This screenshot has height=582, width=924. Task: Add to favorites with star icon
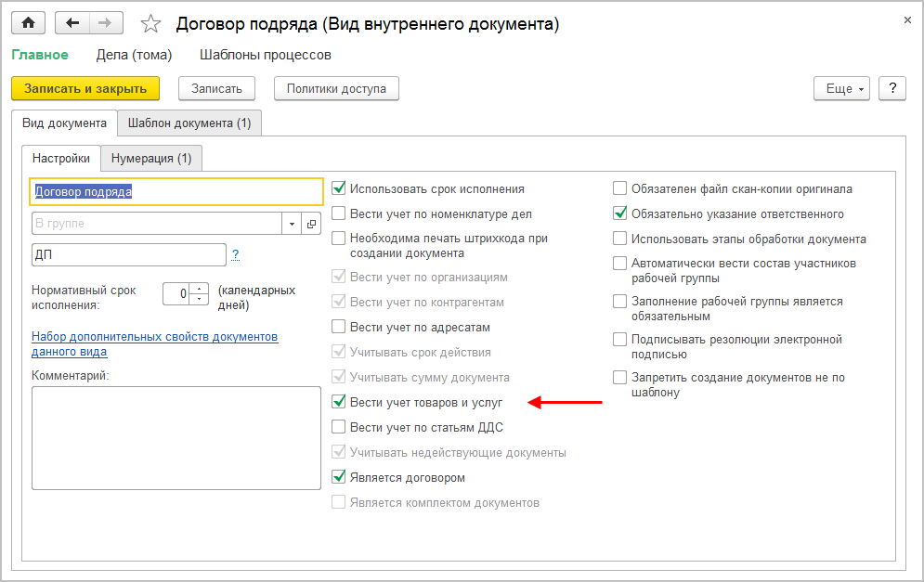[150, 23]
